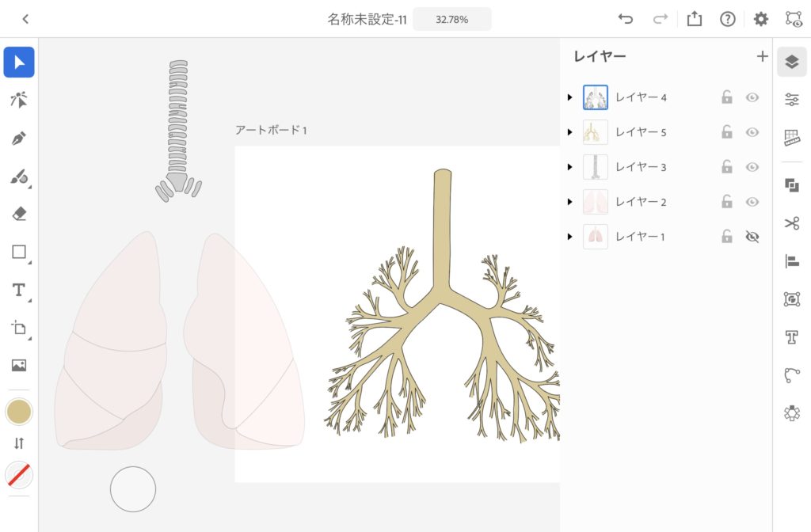Viewport: 811px width, 532px height.
Task: Expand レイヤー 3 disclosure triangle
Action: 570,167
